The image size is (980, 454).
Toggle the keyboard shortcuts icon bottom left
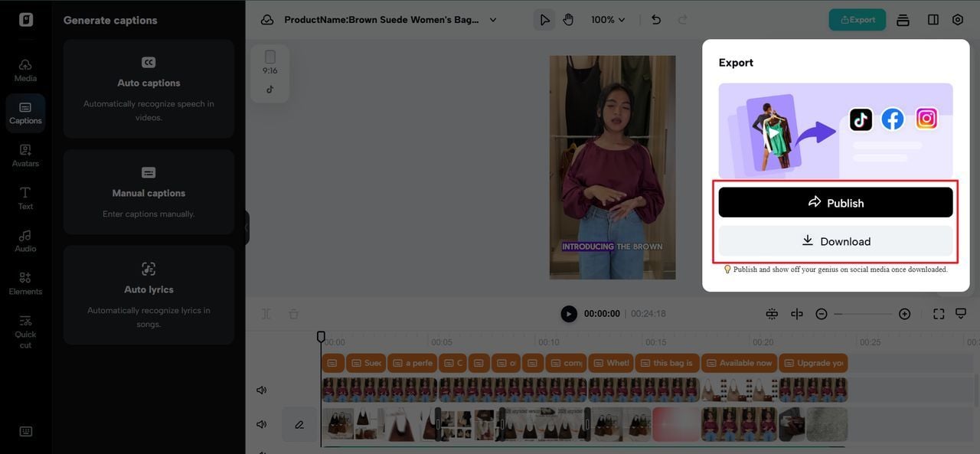pos(25,430)
